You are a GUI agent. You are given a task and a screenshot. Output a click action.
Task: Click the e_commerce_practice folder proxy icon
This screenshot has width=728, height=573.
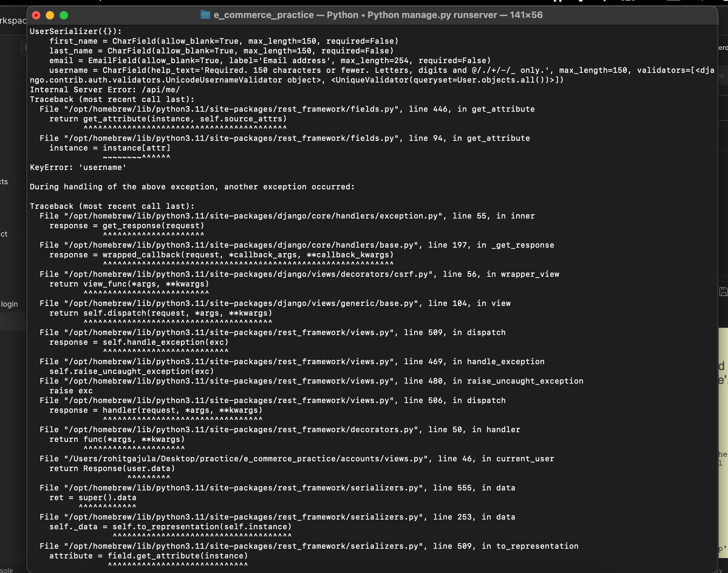[x=205, y=15]
